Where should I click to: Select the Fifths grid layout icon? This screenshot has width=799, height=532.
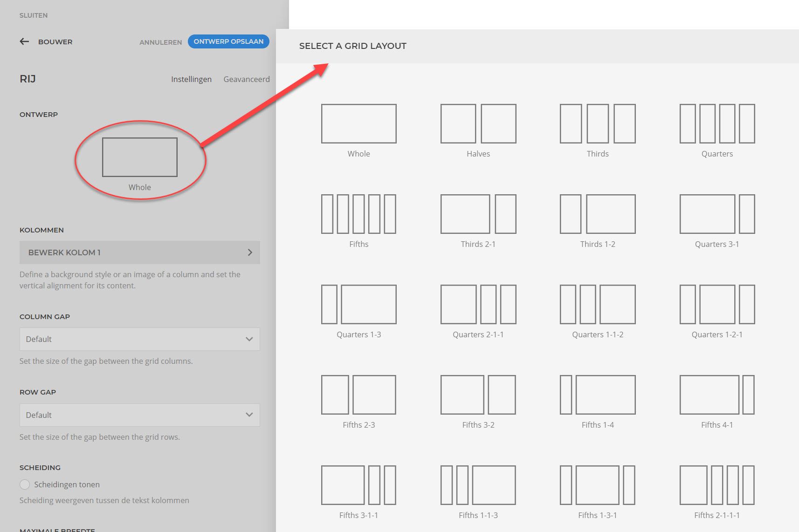point(358,214)
